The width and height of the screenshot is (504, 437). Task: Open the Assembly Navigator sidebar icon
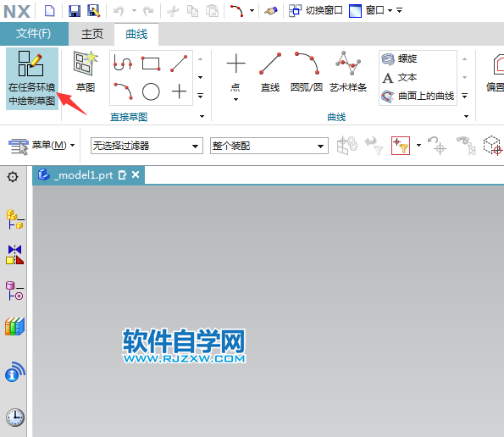pos(14,219)
